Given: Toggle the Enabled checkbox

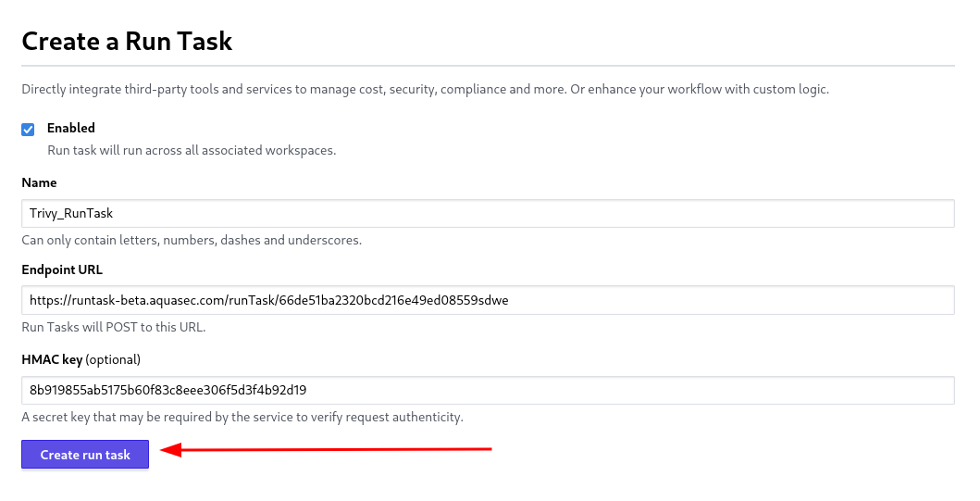Looking at the screenshot, I should [x=28, y=130].
